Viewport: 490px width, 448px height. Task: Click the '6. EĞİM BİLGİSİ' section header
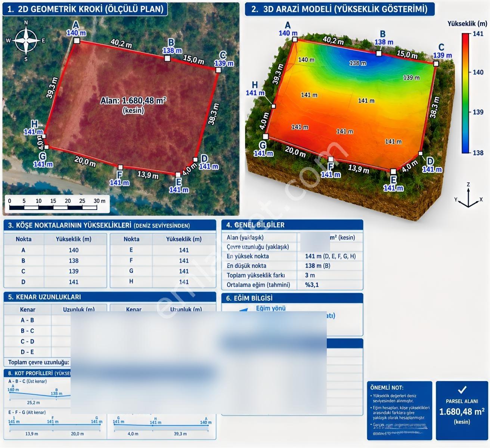pos(292,298)
